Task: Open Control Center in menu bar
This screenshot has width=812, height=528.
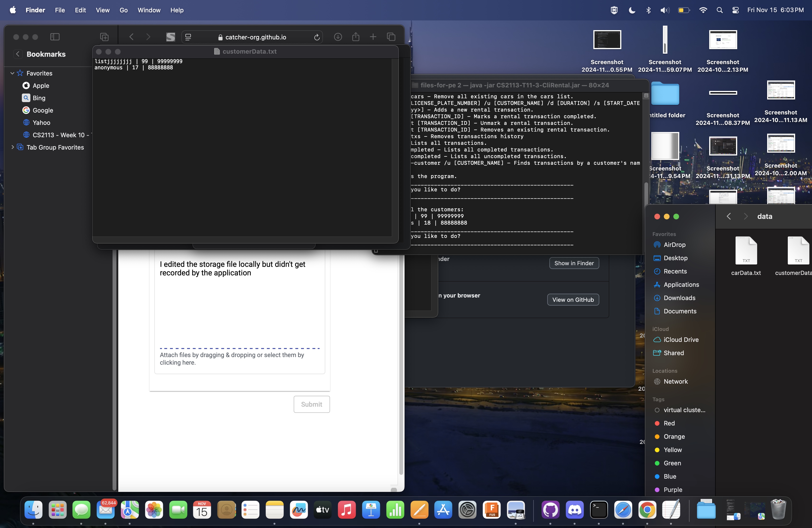Action: (736, 10)
